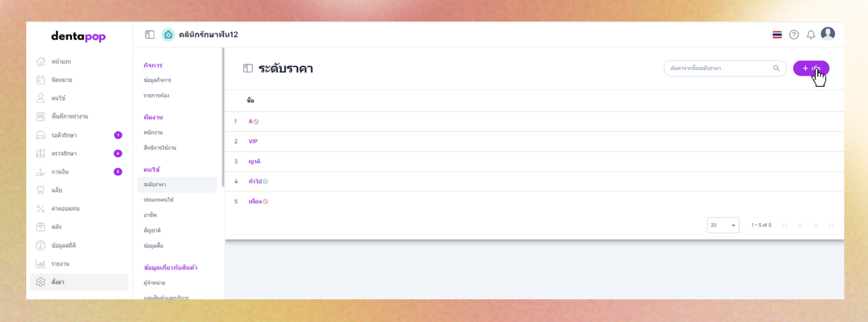Click the purple add (+) button
Screen dimensions: 868x322
810,68
